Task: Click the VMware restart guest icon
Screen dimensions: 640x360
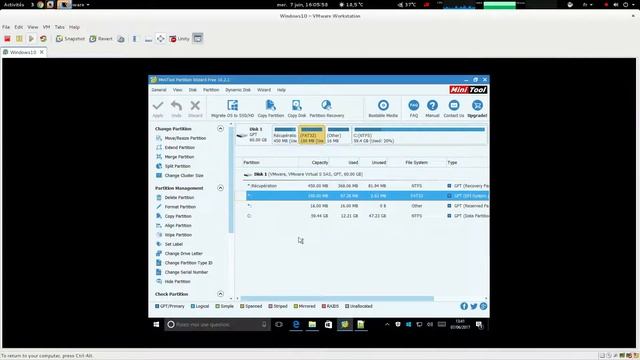Action: coord(43,39)
